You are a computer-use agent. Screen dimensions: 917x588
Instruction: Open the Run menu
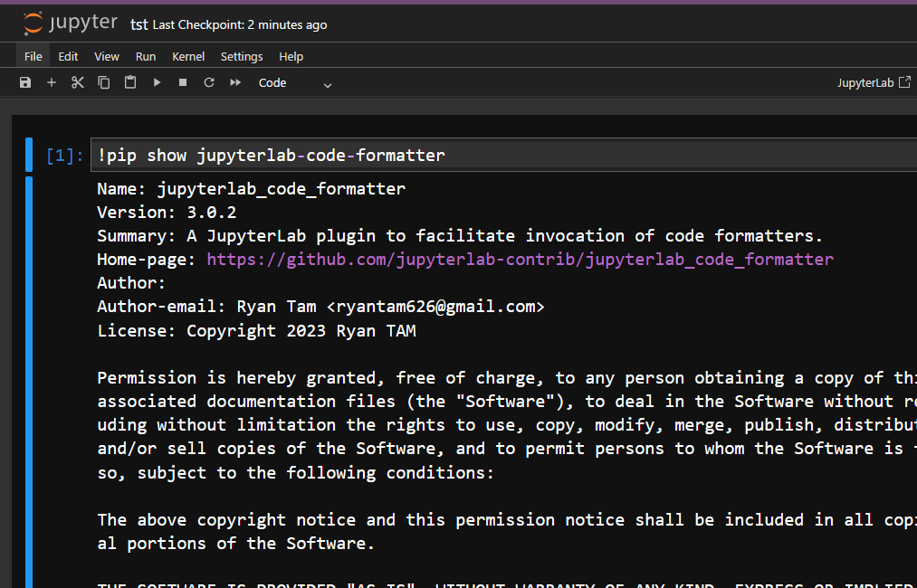coord(146,57)
